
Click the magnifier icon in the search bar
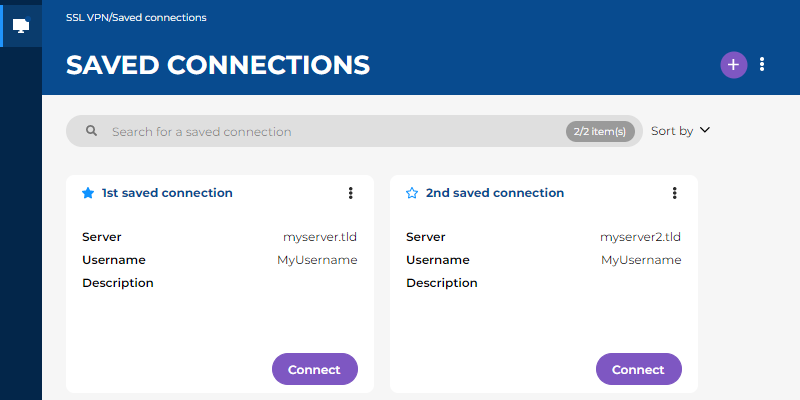click(x=91, y=131)
